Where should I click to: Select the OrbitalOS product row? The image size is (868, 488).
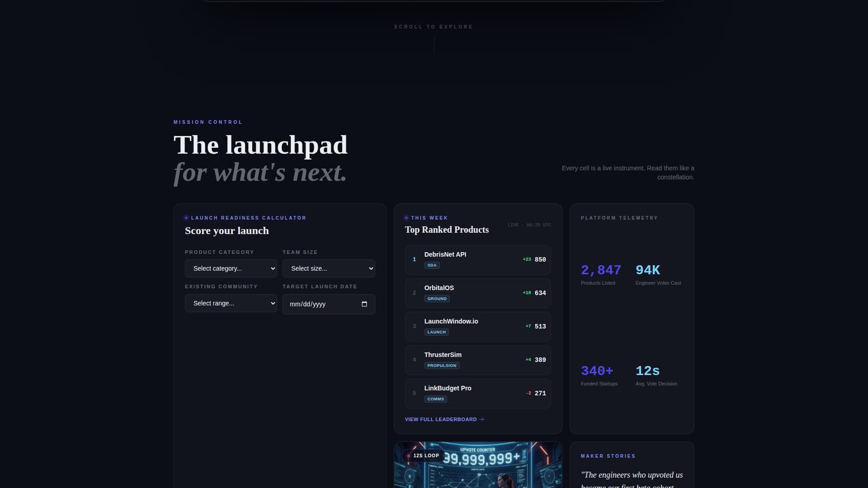478,293
